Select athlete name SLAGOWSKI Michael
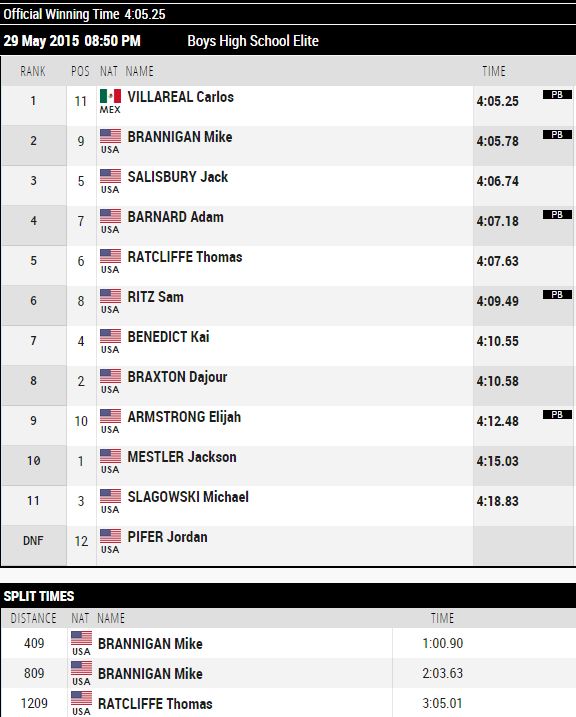This screenshot has width=576, height=717. pos(188,497)
